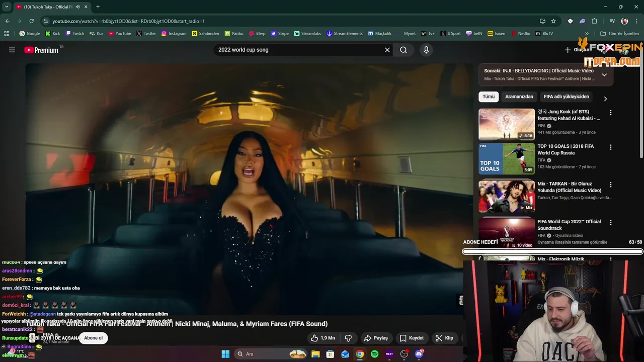Image resolution: width=644 pixels, height=362 pixels.
Task: Open Spotify from taskbar
Action: pyautogui.click(x=374, y=354)
